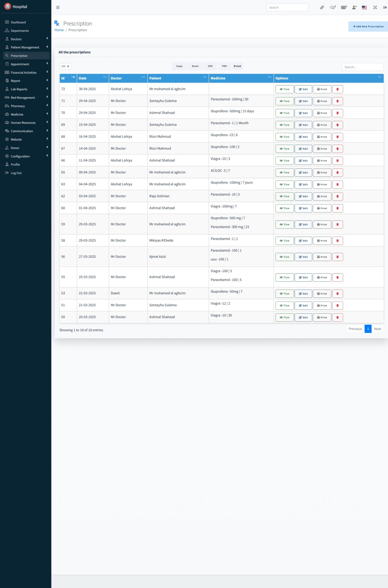Delete prescription 50 with trash icon
This screenshot has width=388, height=588.
(x=337, y=317)
